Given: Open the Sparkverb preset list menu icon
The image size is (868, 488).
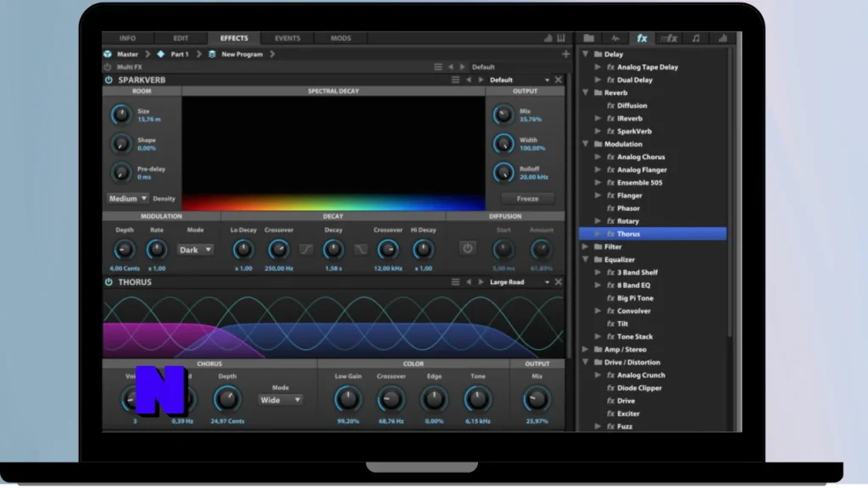Looking at the screenshot, I should 455,80.
